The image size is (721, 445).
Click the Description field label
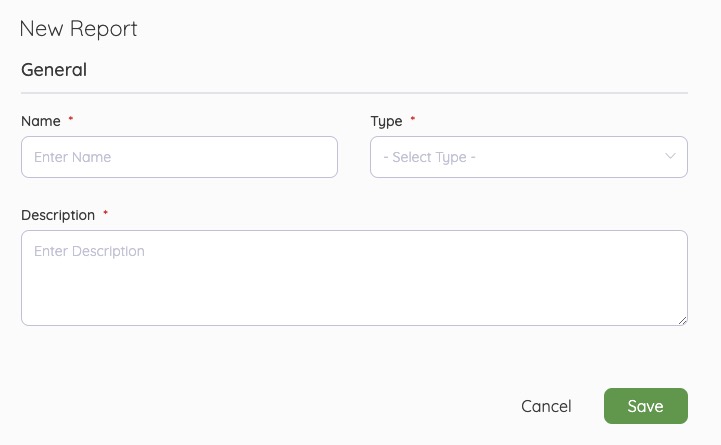click(58, 215)
